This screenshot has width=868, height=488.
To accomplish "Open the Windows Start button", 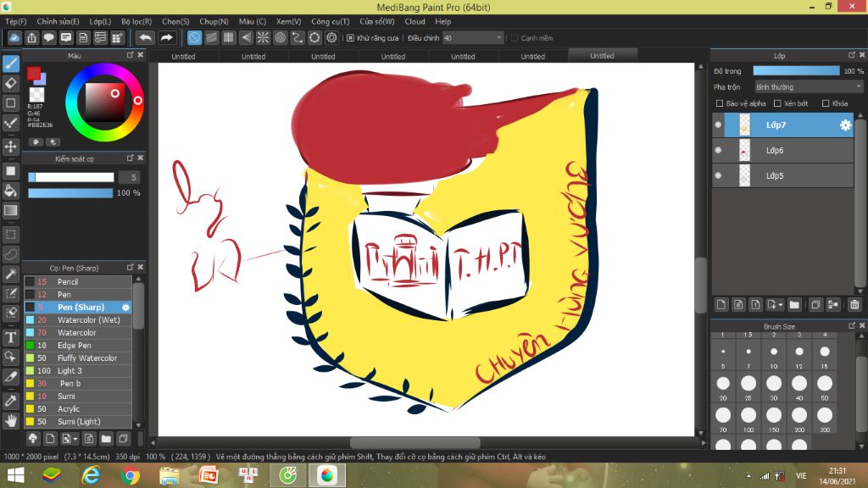I will 15,475.
